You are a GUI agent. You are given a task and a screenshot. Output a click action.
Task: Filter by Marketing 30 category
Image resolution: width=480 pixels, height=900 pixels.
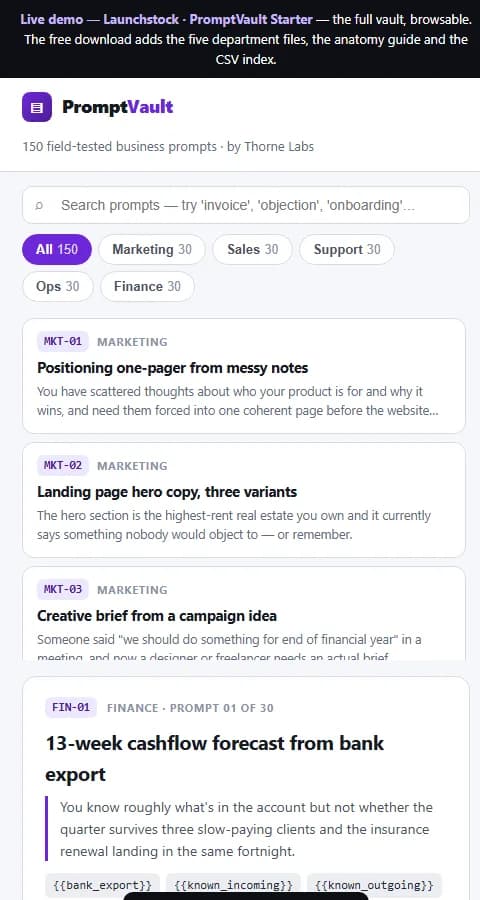152,249
